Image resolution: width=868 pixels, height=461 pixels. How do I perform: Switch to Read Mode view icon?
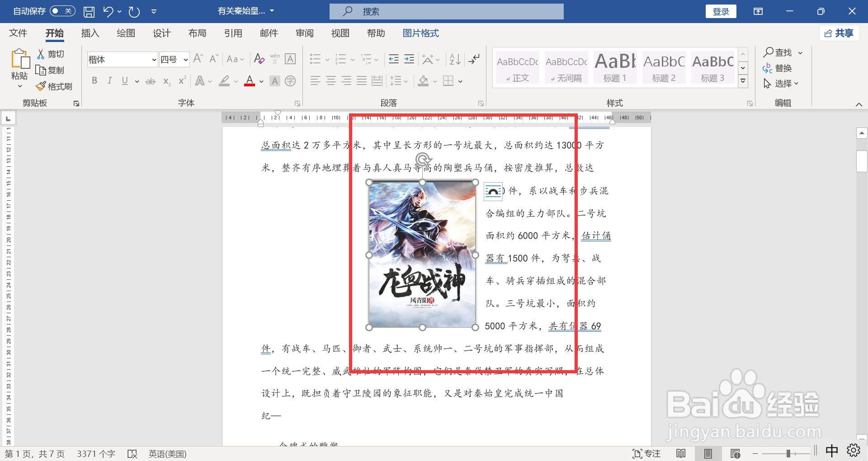pyautogui.click(x=681, y=453)
